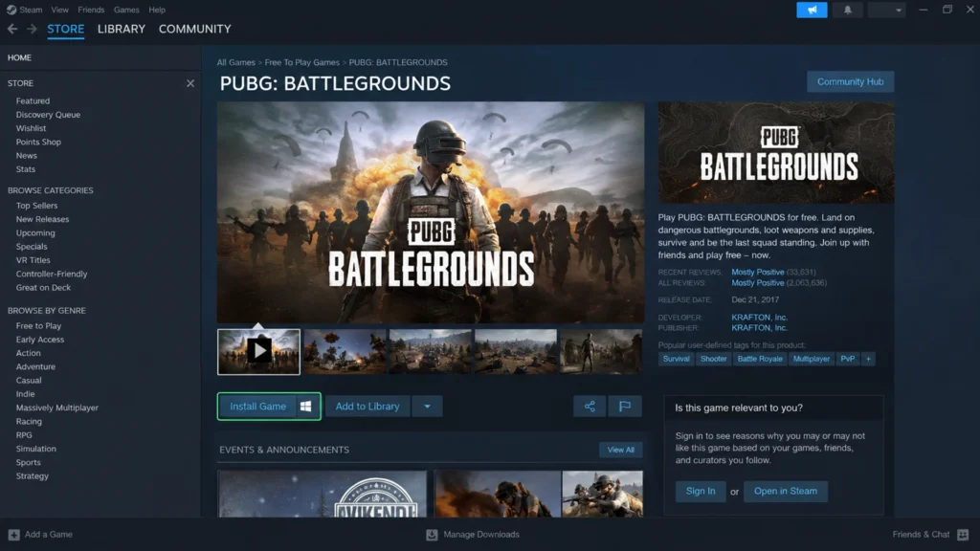This screenshot has width=980, height=551.
Task: Open the Friends & Chat icon
Action: 963,535
